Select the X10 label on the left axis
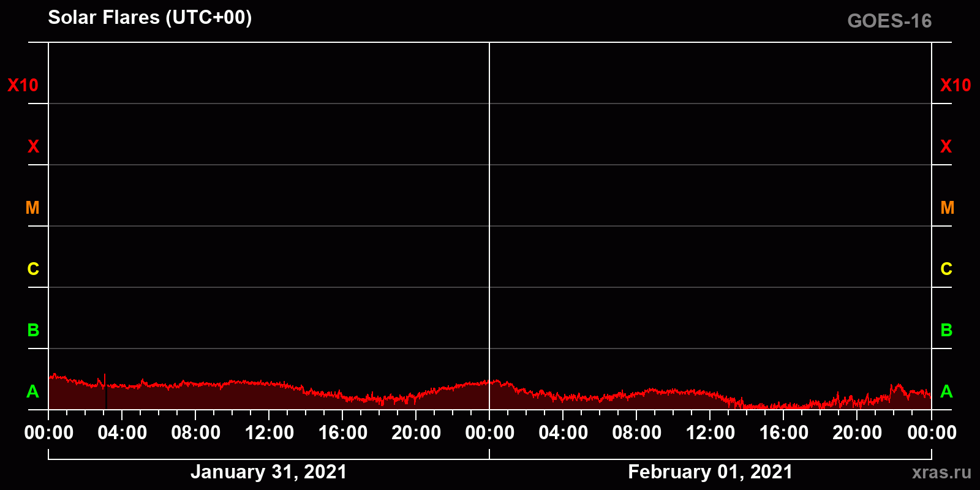This screenshot has width=980, height=490. coord(23,85)
